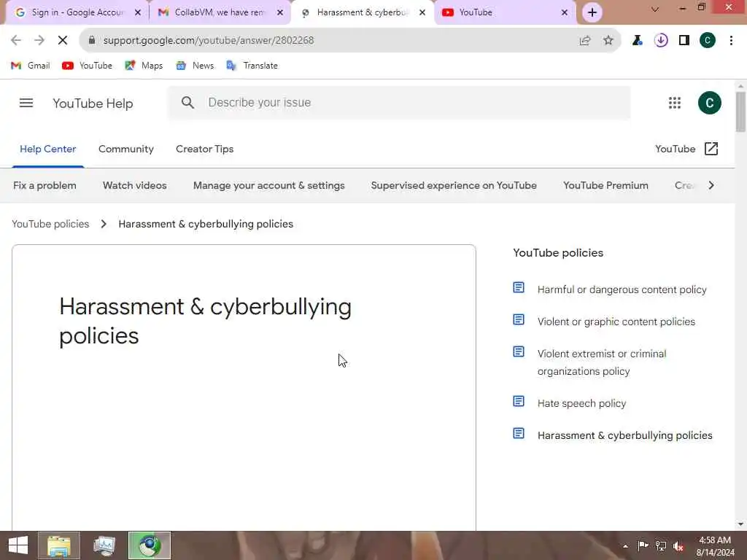Open the YouTube Help hamburger menu
The image size is (747, 560).
click(x=26, y=103)
